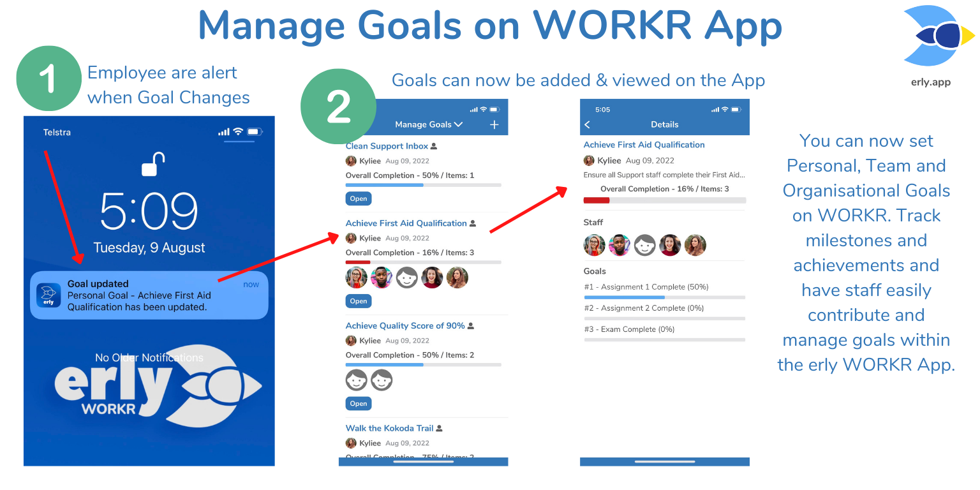Tap the person icon beside Clean Support Inbox

point(434,147)
